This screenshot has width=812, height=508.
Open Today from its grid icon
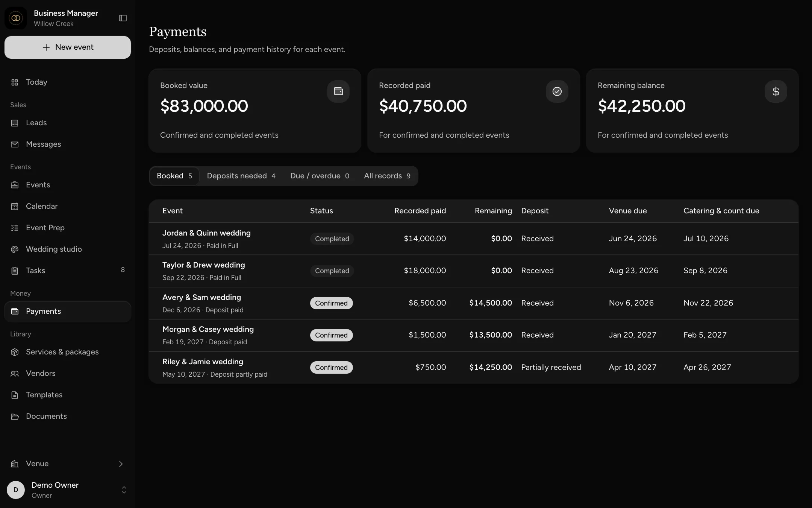15,82
